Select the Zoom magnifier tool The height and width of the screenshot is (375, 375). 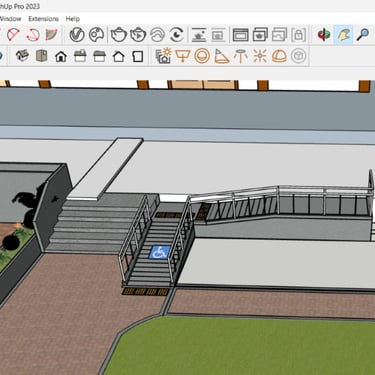pos(363,35)
